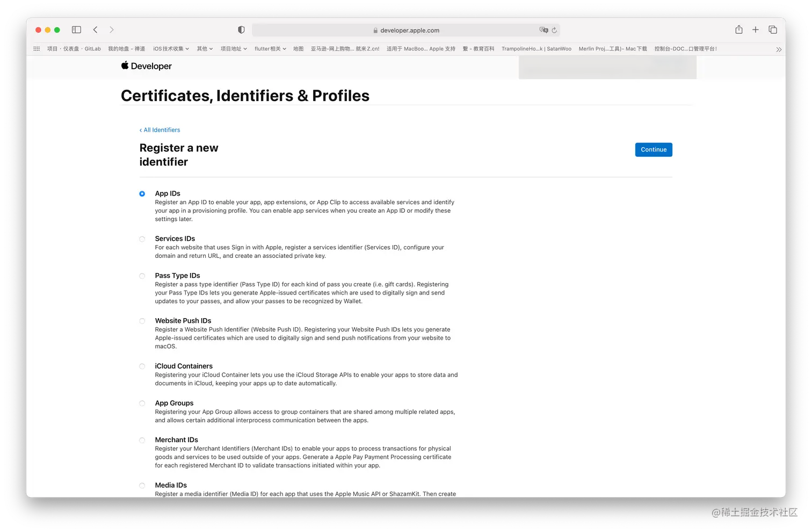Image resolution: width=812 pixels, height=532 pixels.
Task: Click the App IDs label
Action: click(168, 193)
